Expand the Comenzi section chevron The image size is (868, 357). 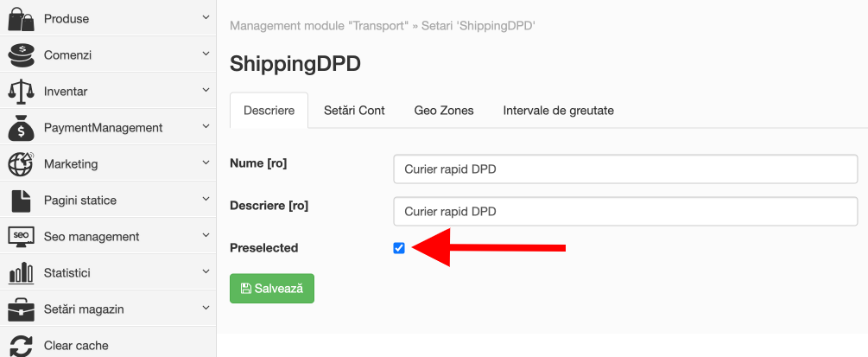point(206,54)
